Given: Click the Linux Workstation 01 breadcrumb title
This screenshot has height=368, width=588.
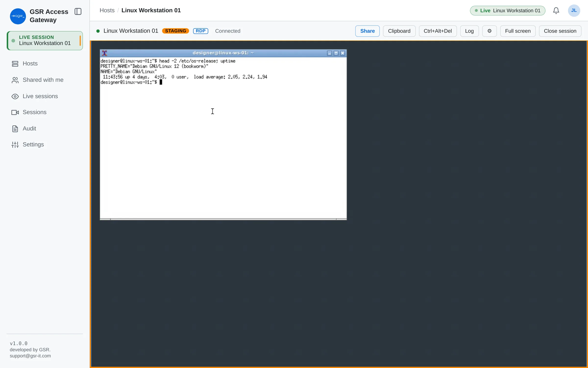Looking at the screenshot, I should (x=151, y=10).
